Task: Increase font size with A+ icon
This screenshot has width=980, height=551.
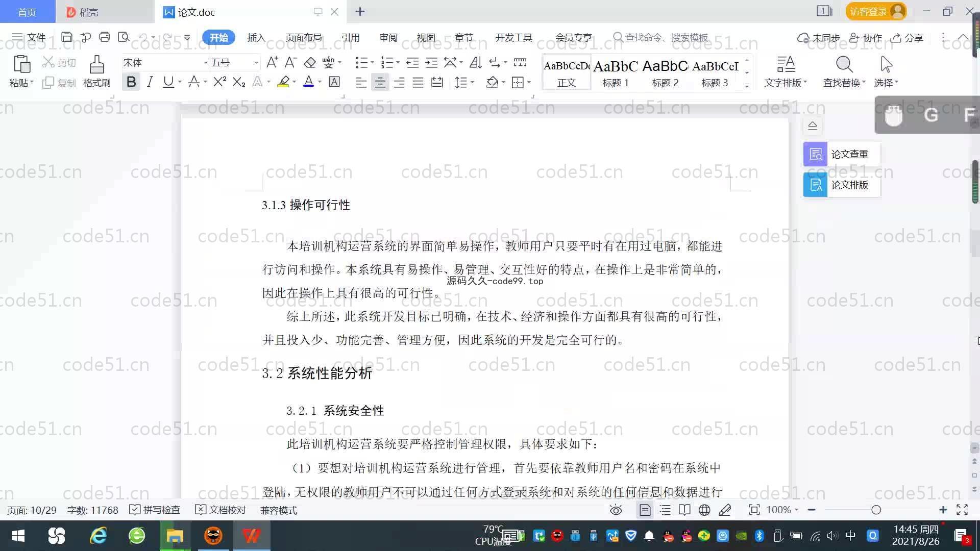Action: point(272,63)
